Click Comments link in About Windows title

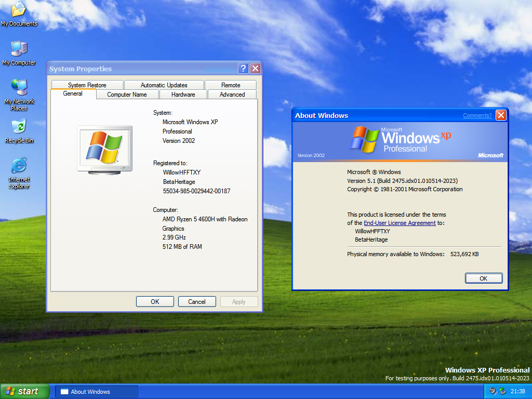click(x=477, y=115)
